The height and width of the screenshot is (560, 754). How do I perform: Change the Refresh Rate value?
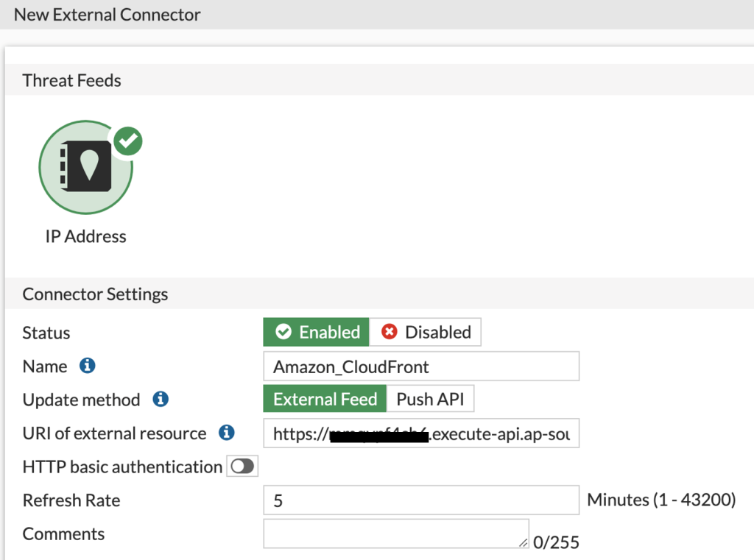click(420, 500)
